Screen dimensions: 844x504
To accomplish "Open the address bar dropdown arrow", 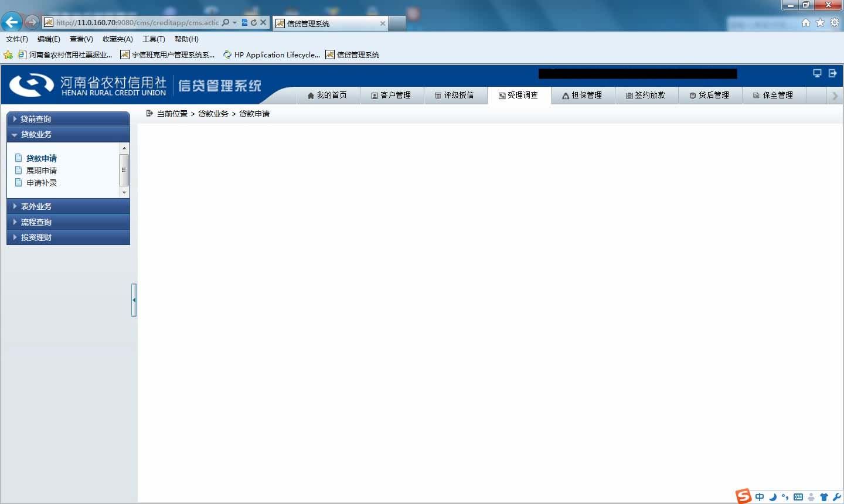I will (235, 22).
